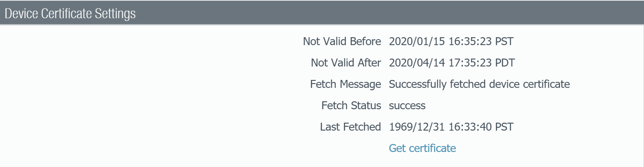Click the 2020/01/15 date value
The image size is (644, 167).
(417, 42)
